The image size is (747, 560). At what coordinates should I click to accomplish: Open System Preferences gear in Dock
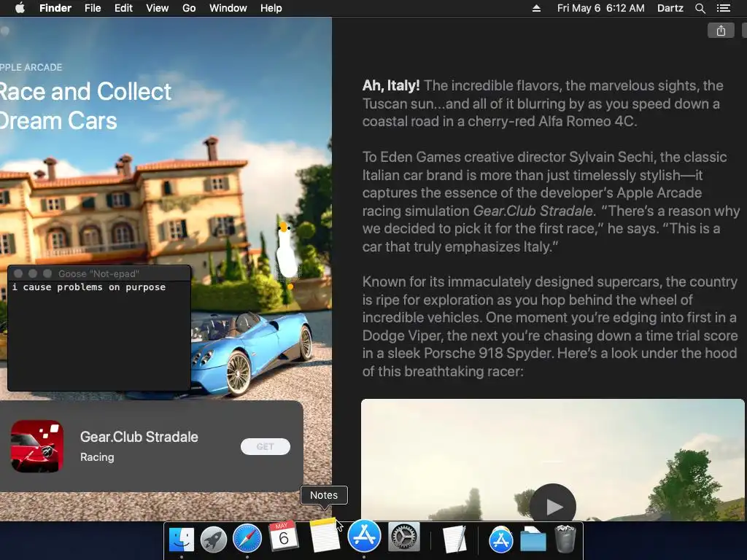click(404, 538)
